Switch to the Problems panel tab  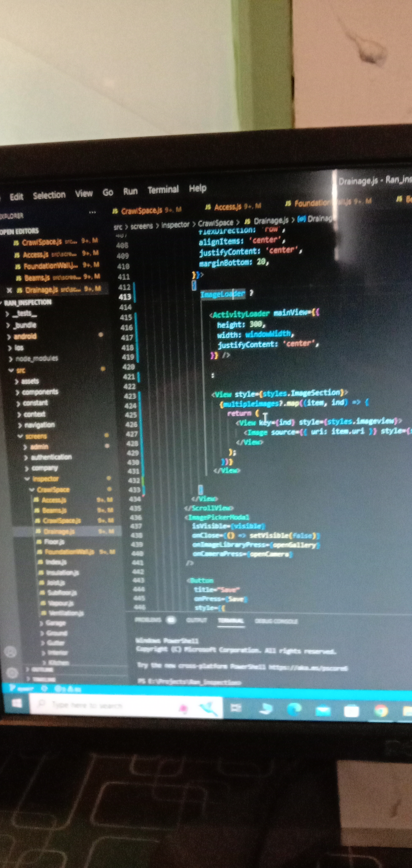148,620
